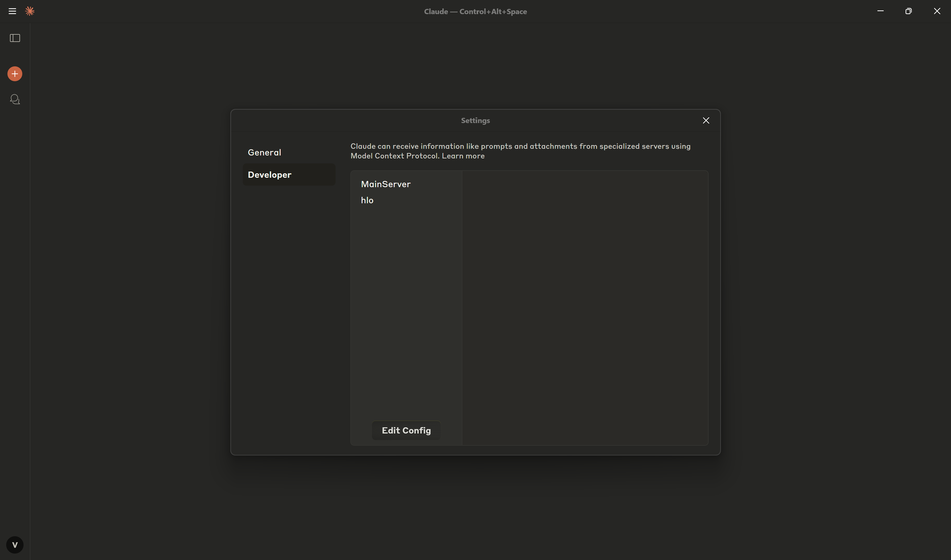Image resolution: width=951 pixels, height=560 pixels.
Task: Select the MainServer entry
Action: click(x=385, y=184)
